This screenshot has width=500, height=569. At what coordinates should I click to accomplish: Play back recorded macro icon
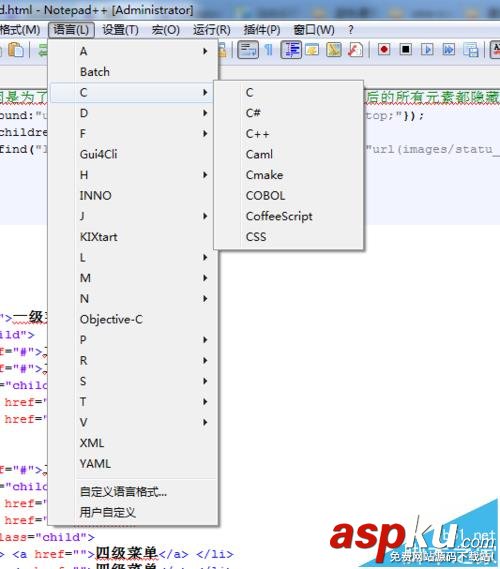427,49
